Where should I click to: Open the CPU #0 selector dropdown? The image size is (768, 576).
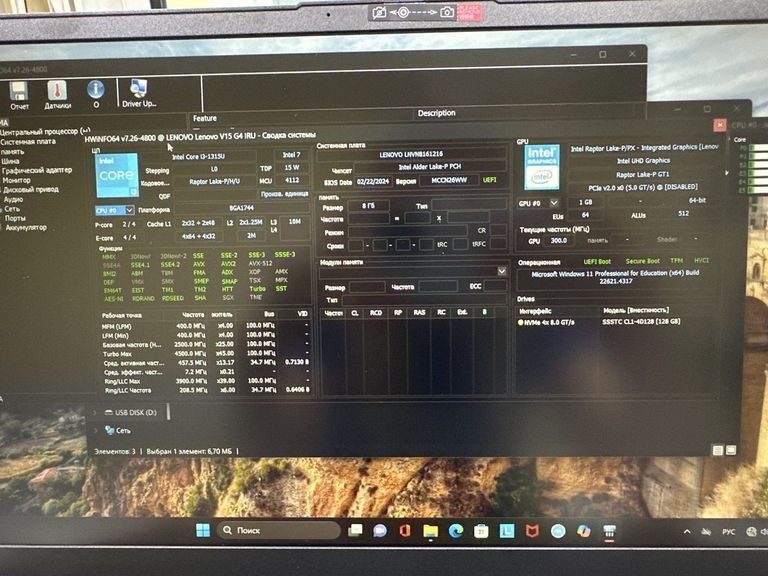(x=114, y=211)
